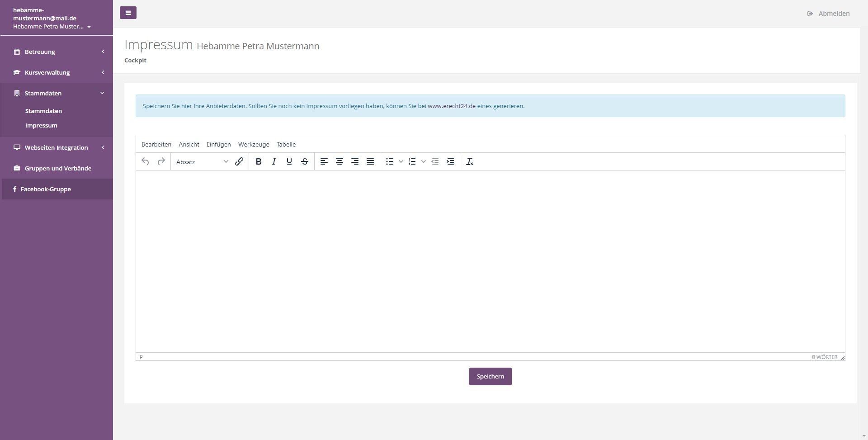Toggle bold formatting
The width and height of the screenshot is (868, 440).
pyautogui.click(x=259, y=161)
